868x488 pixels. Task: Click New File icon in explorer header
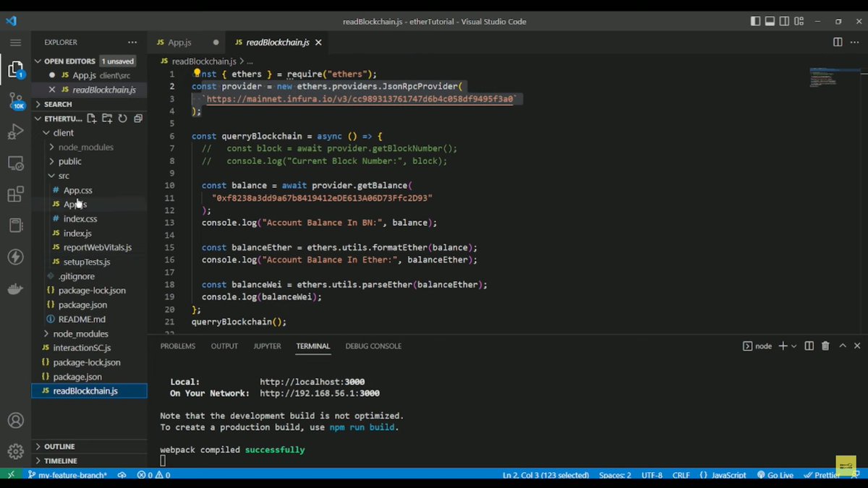[x=92, y=119]
